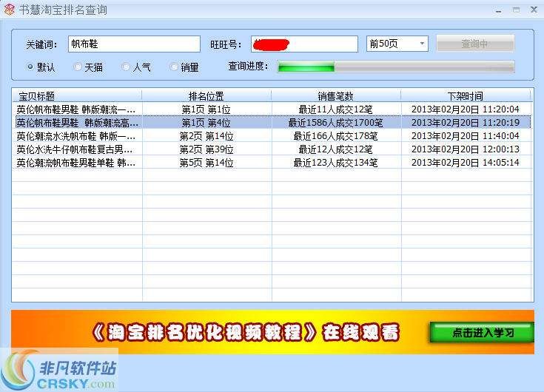This screenshot has width=544, height=392.
Task: Click the cell 第2页 第14位
Action: [206, 136]
